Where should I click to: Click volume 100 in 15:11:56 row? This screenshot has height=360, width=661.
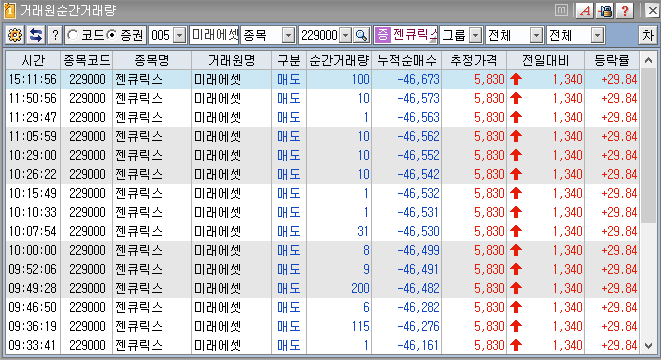point(360,79)
